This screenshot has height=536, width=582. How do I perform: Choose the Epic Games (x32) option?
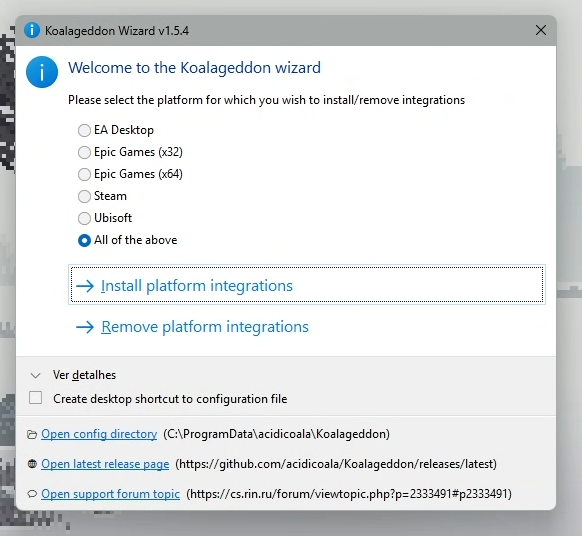pos(84,152)
